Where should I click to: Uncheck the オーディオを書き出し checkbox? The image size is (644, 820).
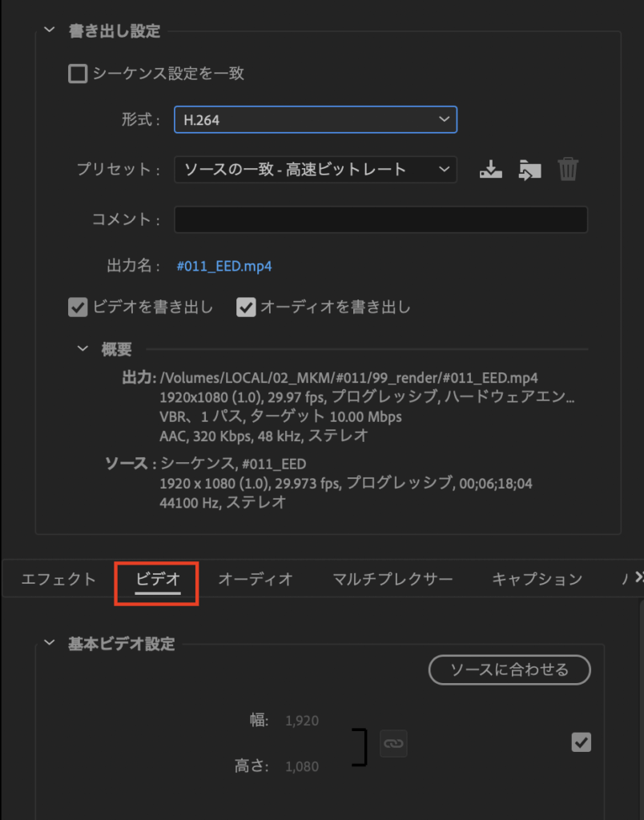(x=246, y=307)
